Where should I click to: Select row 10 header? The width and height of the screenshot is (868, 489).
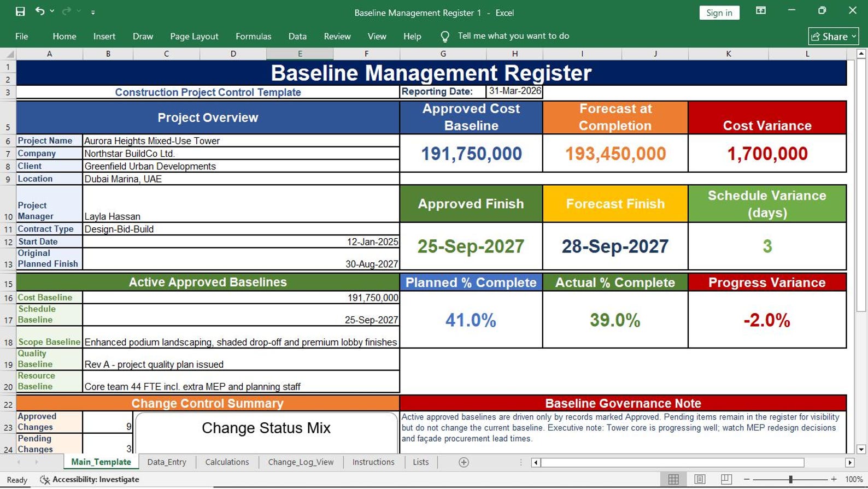[8, 203]
